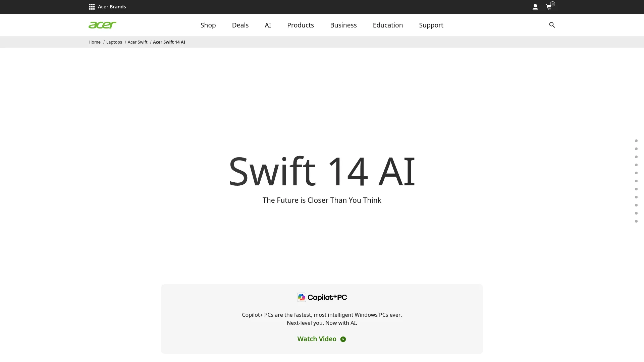Click "The Future is Closer Than You Think"

pos(322,200)
